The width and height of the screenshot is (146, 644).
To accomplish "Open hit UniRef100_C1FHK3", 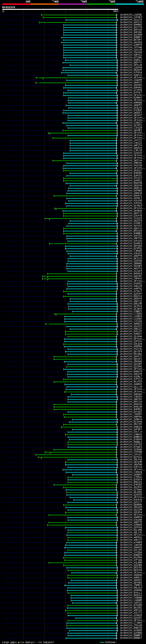I will (131, 17).
